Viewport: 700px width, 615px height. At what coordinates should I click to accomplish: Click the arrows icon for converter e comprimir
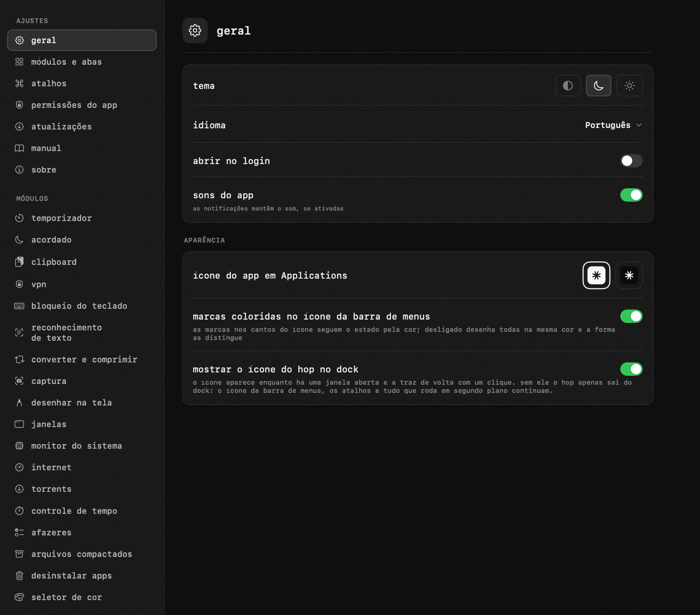point(19,359)
